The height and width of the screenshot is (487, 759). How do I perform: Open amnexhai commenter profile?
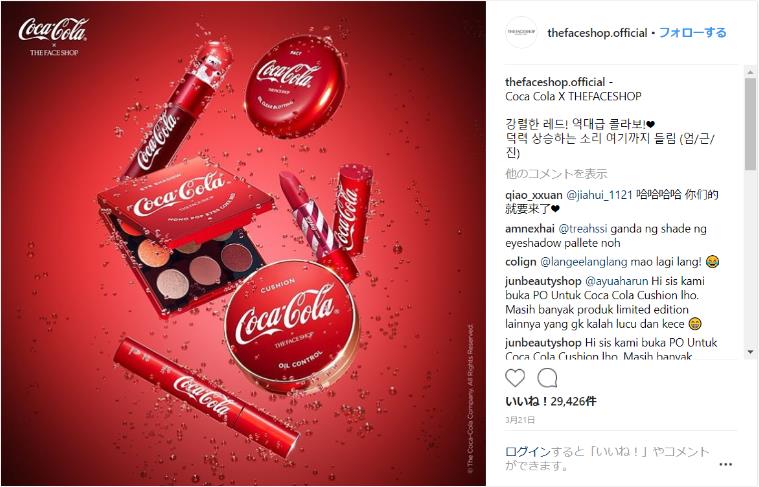530,228
